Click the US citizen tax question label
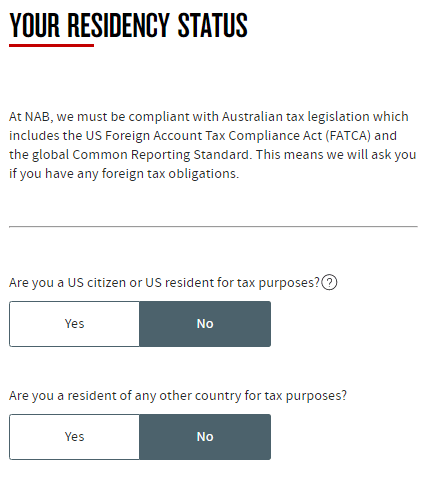The height and width of the screenshot is (496, 432). point(164,283)
